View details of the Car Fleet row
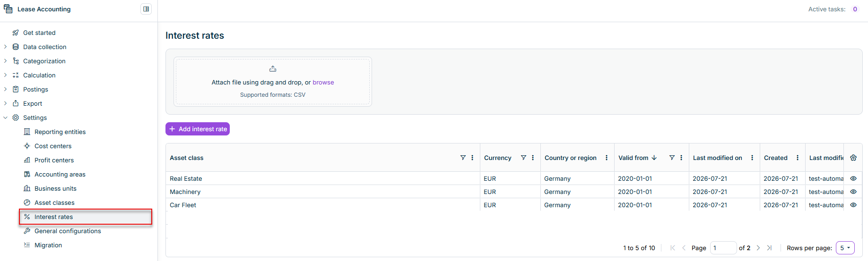The height and width of the screenshot is (261, 868). click(x=853, y=205)
